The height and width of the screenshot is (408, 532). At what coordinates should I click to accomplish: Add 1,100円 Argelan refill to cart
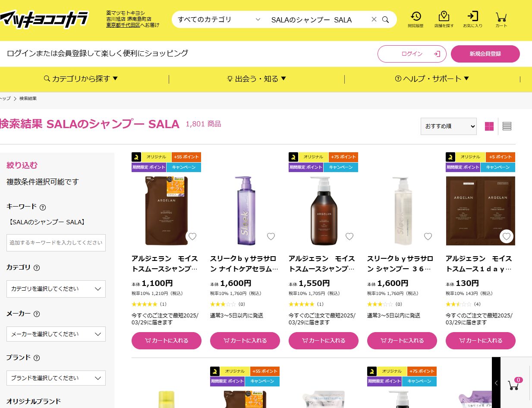pyautogui.click(x=167, y=341)
